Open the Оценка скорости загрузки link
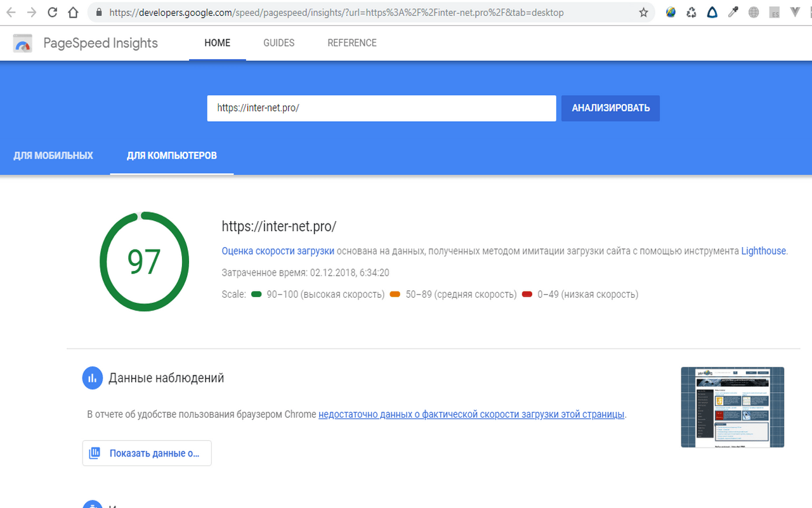This screenshot has width=812, height=508. pyautogui.click(x=278, y=251)
